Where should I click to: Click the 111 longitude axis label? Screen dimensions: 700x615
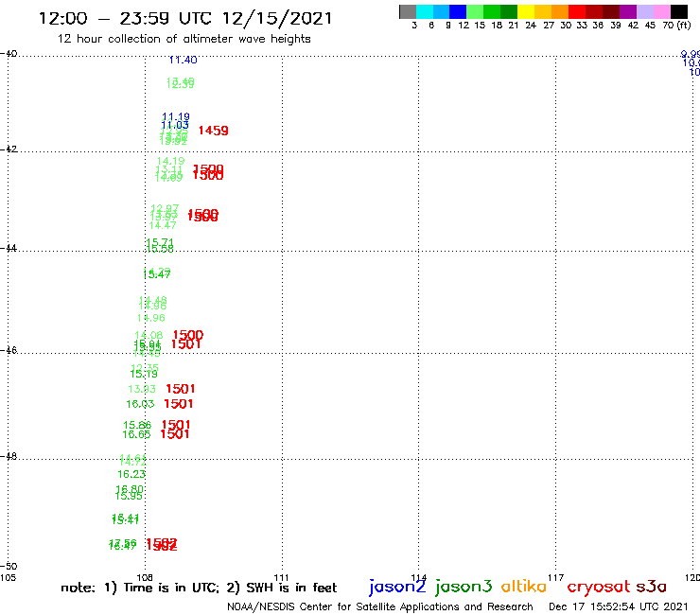pos(281,577)
